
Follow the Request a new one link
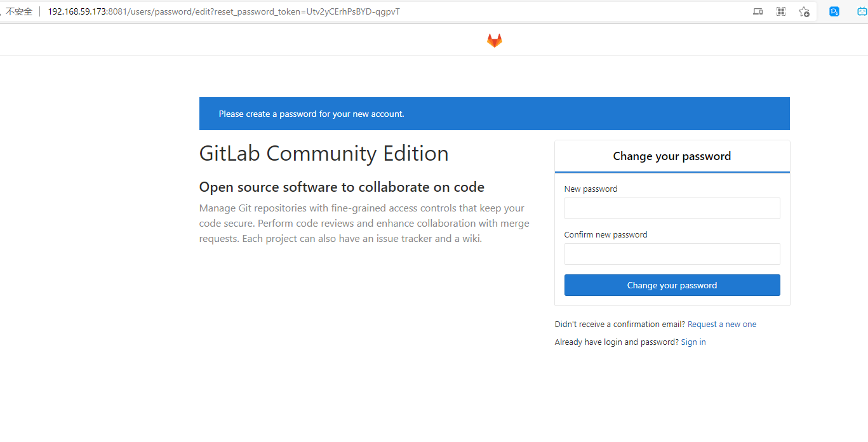click(722, 325)
